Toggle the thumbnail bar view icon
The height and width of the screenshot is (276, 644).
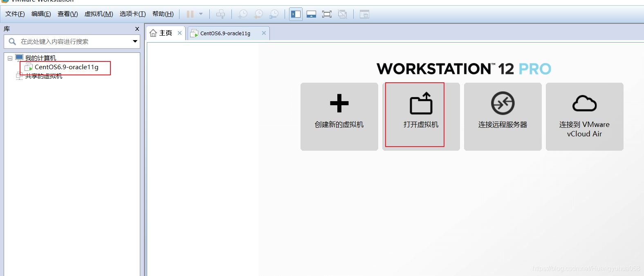311,14
